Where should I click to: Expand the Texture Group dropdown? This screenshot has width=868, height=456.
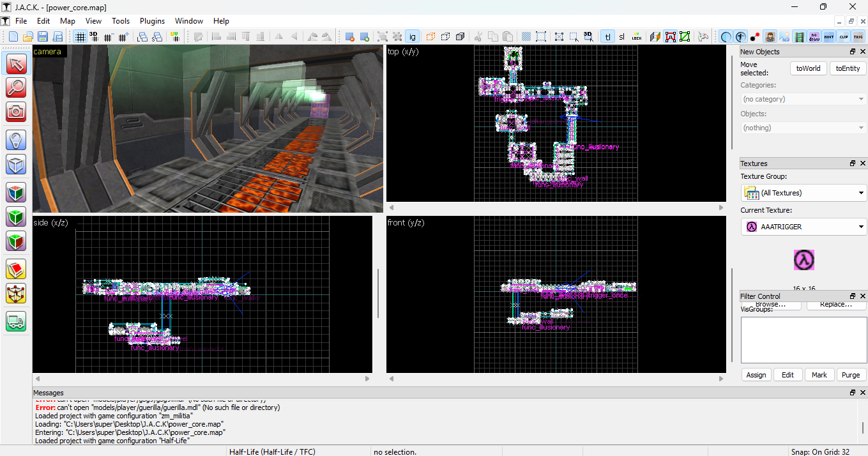803,193
